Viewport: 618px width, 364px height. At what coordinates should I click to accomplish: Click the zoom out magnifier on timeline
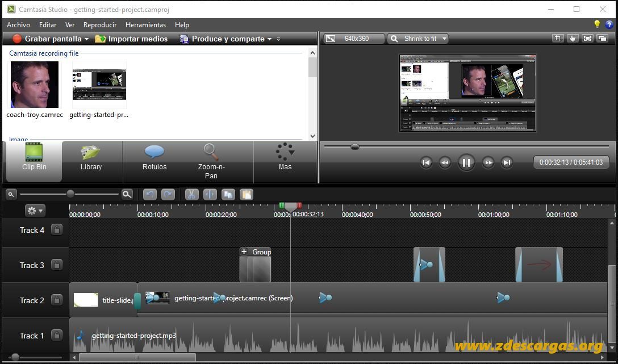point(11,194)
